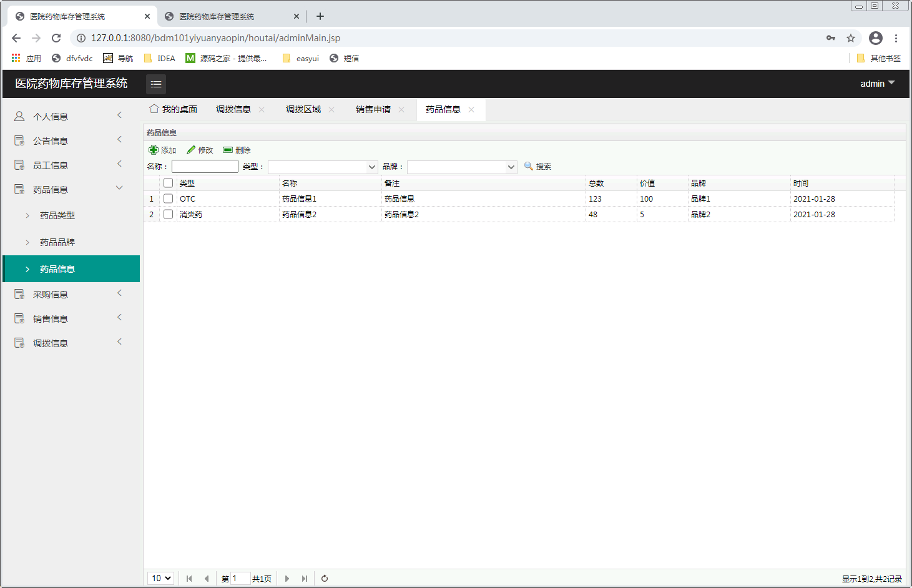
Task: Click the 销售信息 sidebar icon
Action: pyautogui.click(x=19, y=318)
